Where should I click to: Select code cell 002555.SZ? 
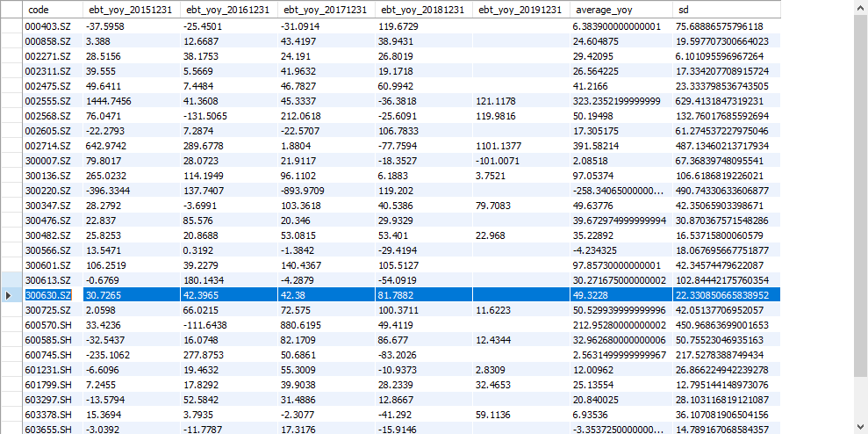54,101
